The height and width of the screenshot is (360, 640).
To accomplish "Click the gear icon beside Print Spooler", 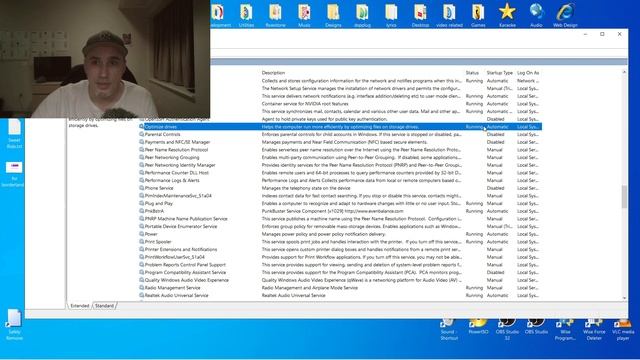I will click(141, 242).
